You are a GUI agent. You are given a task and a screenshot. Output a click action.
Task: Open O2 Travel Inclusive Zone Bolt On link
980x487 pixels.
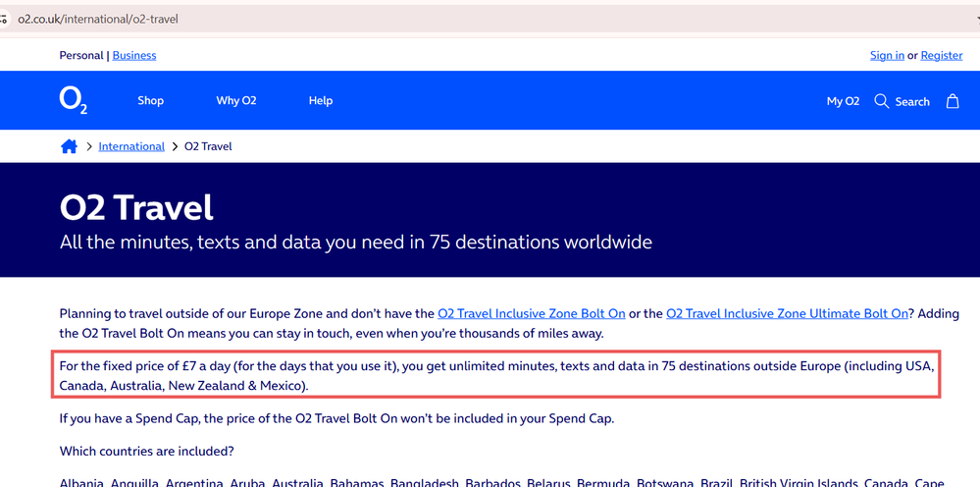pos(532,314)
